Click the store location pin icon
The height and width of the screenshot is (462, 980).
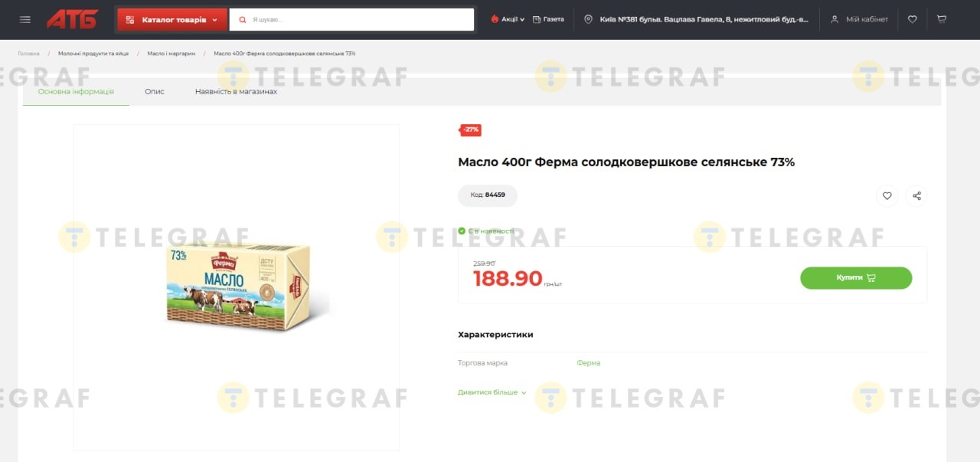tap(588, 19)
